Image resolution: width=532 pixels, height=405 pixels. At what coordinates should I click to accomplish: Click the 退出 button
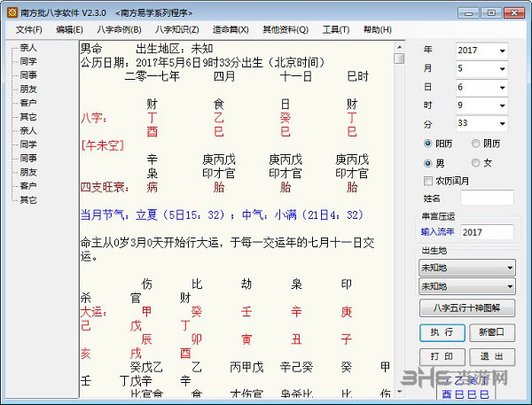(x=492, y=357)
